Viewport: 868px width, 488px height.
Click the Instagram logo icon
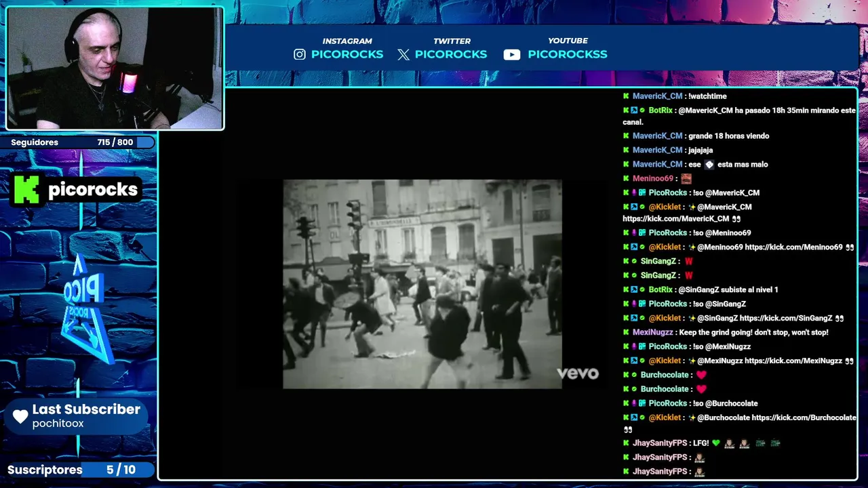tap(300, 54)
